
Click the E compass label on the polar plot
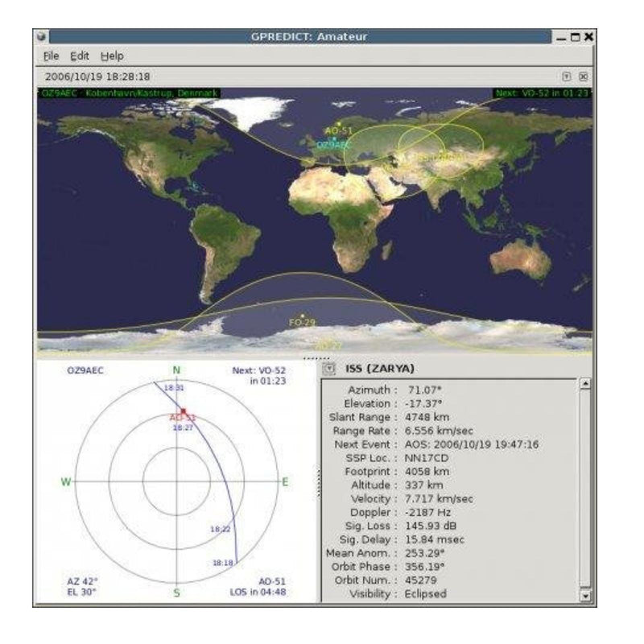(286, 482)
